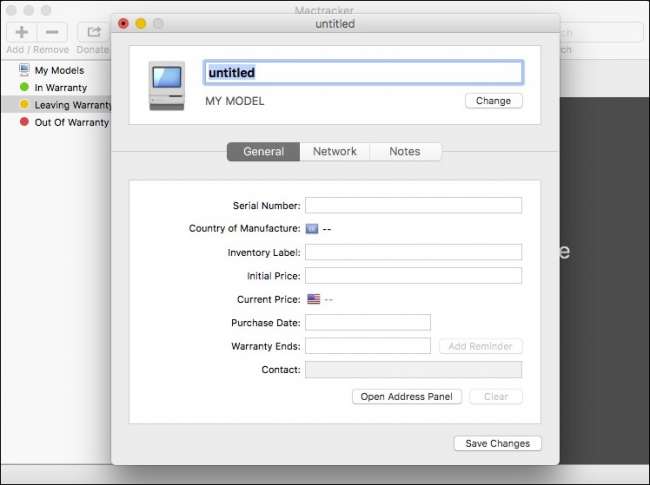Click the Add (plus) toolbar button
This screenshot has height=485, width=650.
(22, 32)
